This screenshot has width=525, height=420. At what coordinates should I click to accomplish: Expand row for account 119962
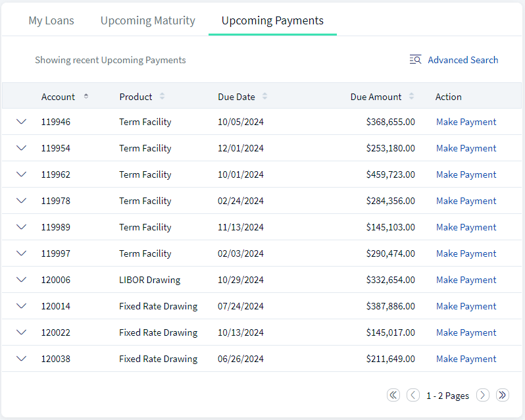tap(22, 174)
